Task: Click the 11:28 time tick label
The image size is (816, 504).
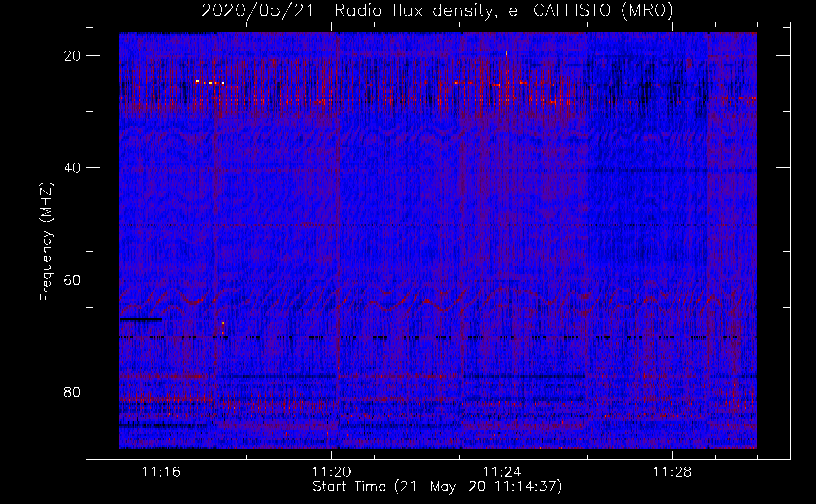Action: (x=672, y=472)
